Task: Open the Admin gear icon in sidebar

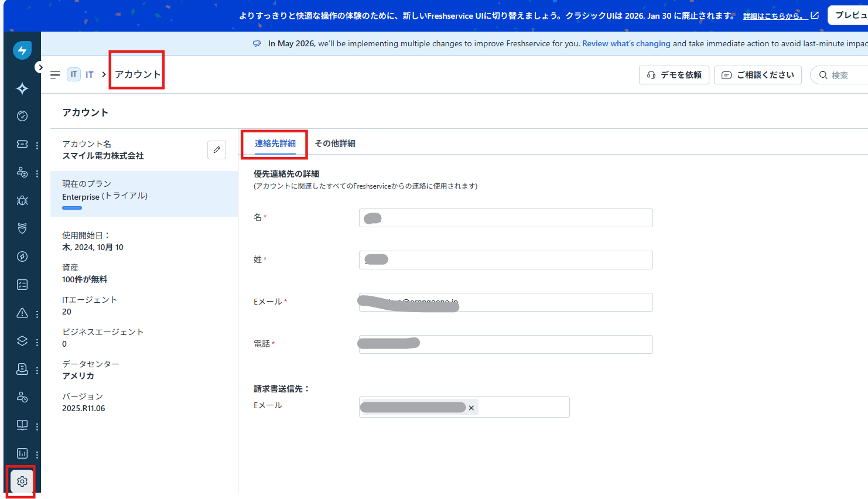Action: (x=22, y=481)
